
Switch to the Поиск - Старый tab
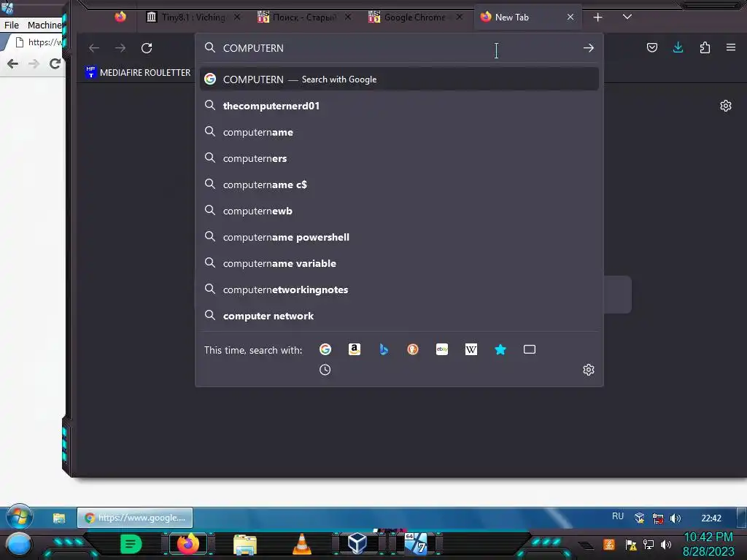coord(305,17)
